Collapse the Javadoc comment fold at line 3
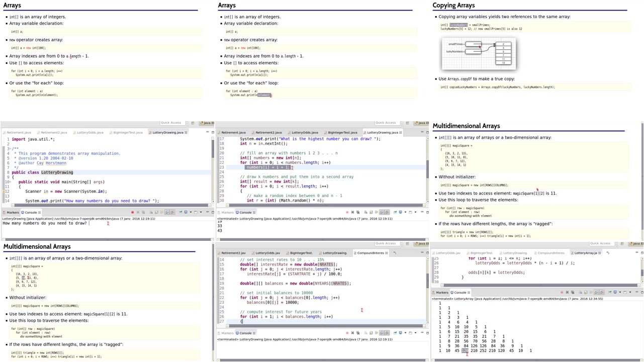Viewport: 644px width, 362px height. (11, 149)
